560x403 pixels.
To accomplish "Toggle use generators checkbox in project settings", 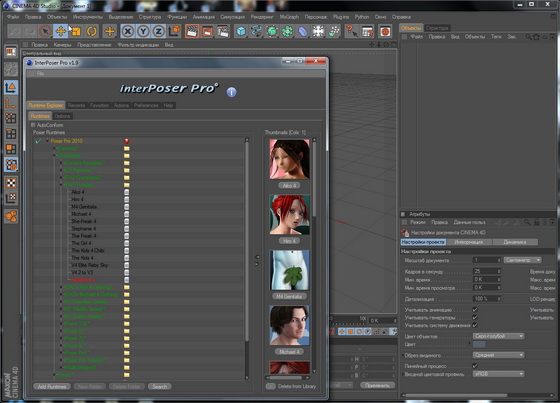I will click(x=475, y=317).
